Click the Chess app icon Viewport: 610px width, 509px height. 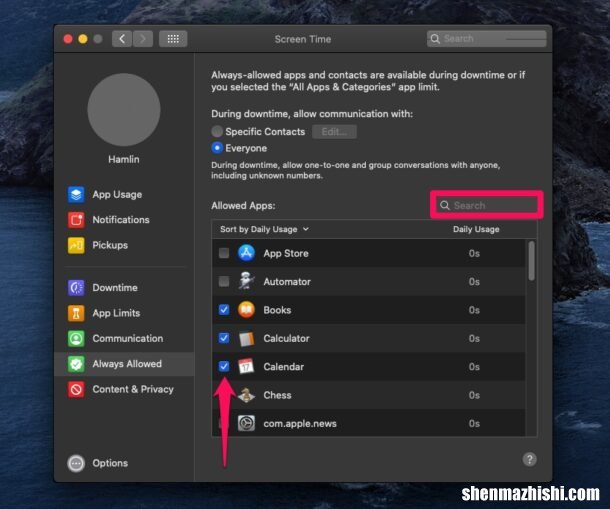(246, 395)
